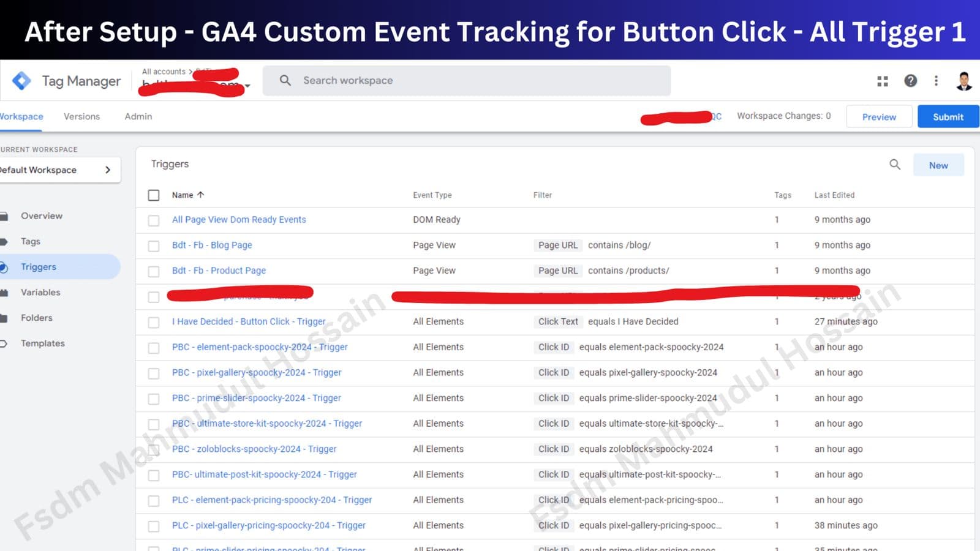Viewport: 980px width, 551px height.
Task: Click the Search workspace input field
Action: point(467,80)
